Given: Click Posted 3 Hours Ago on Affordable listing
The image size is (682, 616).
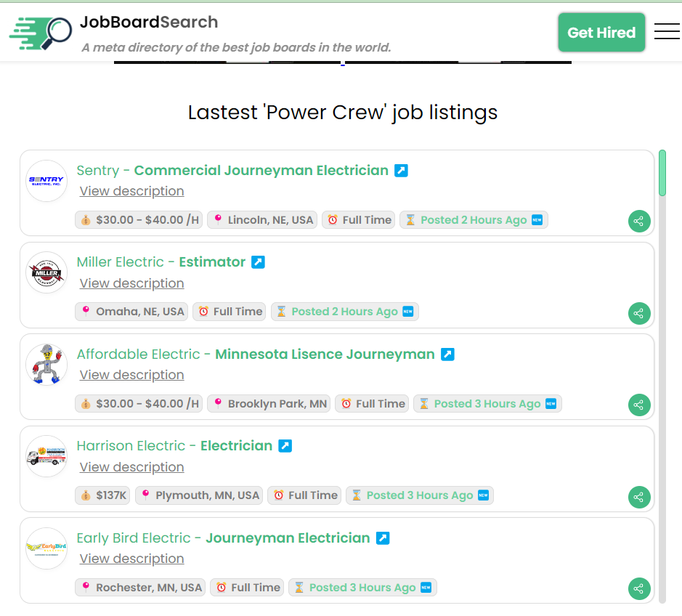Looking at the screenshot, I should (x=487, y=404).
